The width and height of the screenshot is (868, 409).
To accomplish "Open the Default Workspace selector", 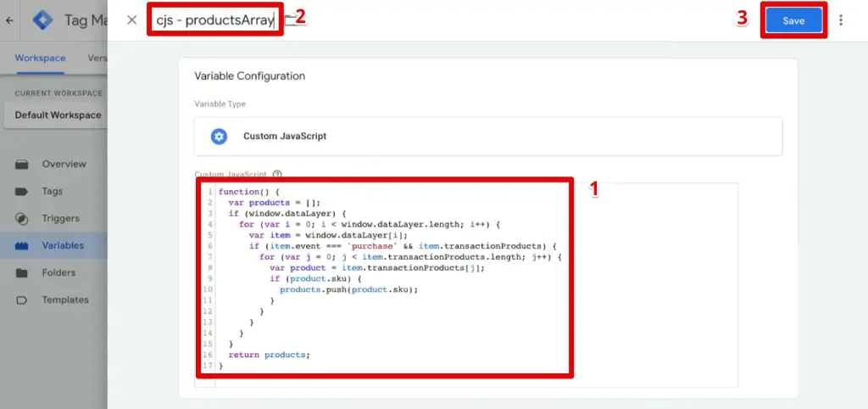I will 55,115.
